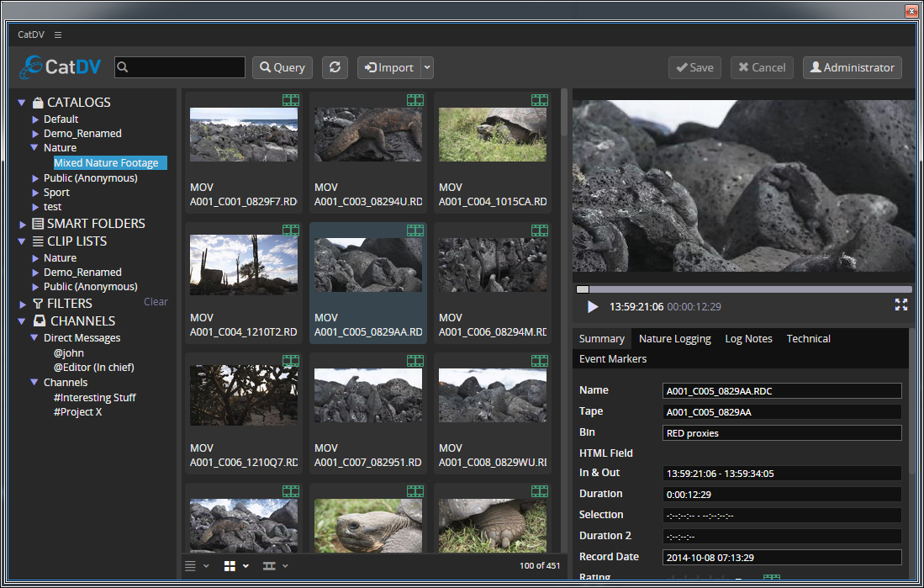Collapse the Direct Messages group
Viewport: 924px width, 588px height.
(35, 338)
